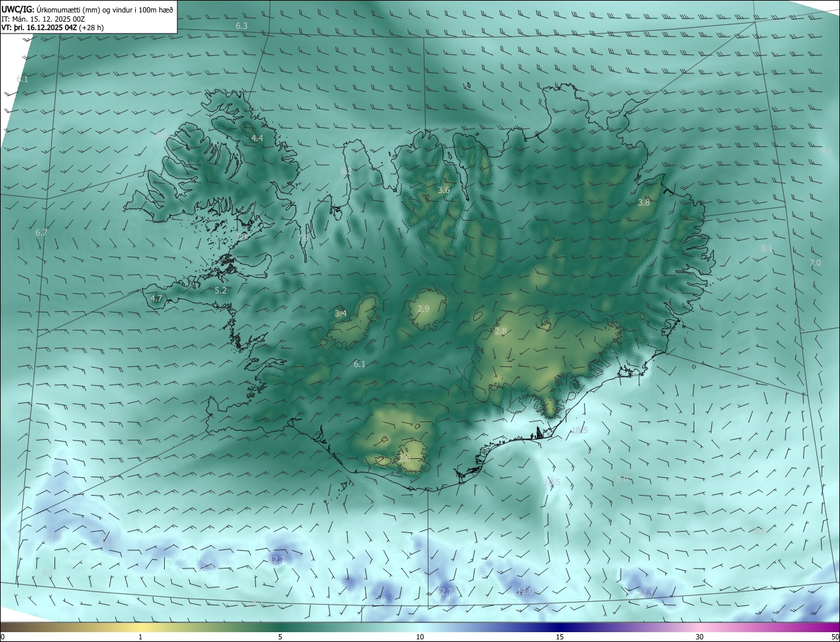
Task: Click the colorbar tick label 1
Action: coord(140,637)
